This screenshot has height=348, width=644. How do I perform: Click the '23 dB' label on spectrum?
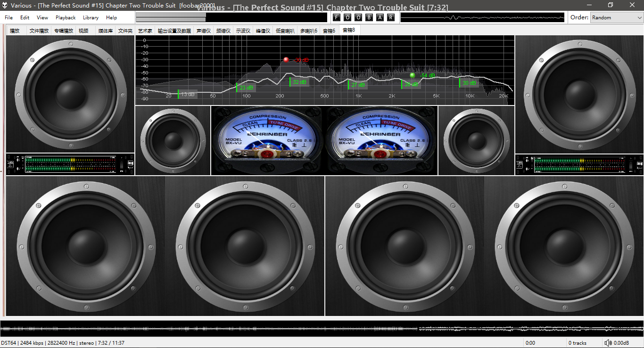[246, 88]
